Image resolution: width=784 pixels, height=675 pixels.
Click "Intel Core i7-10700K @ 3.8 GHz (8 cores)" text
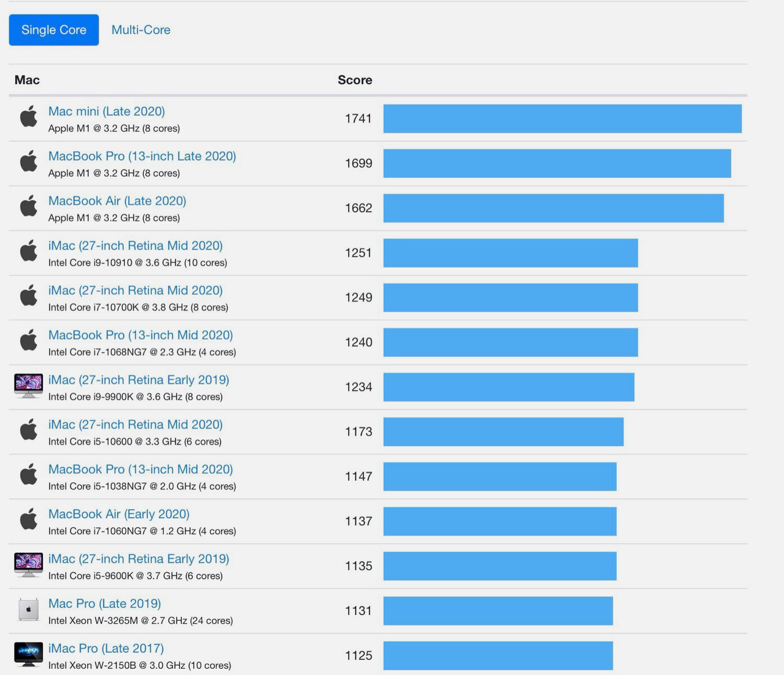(x=138, y=307)
